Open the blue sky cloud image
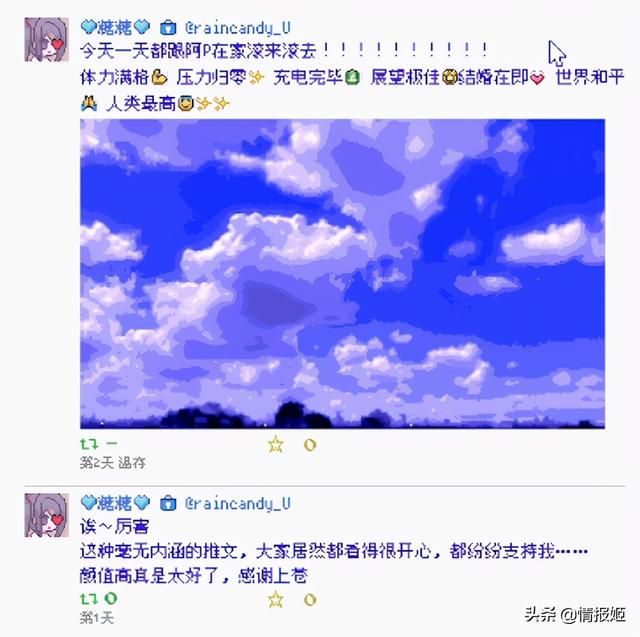The image size is (640, 637). click(342, 274)
